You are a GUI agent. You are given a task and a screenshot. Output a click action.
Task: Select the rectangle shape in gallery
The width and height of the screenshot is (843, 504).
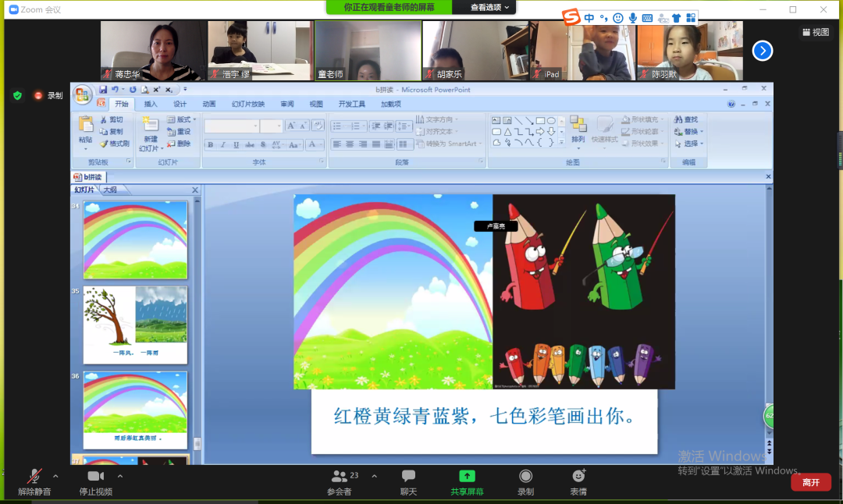[540, 121]
